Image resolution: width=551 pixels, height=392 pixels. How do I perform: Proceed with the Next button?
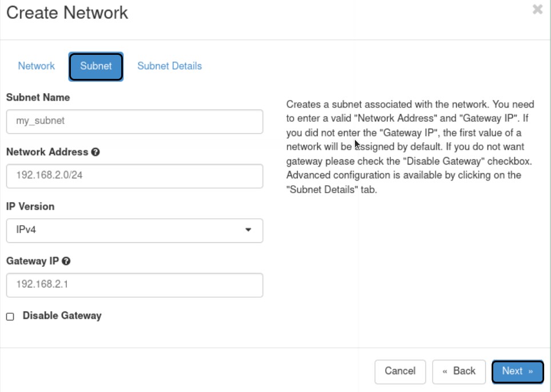pos(517,371)
